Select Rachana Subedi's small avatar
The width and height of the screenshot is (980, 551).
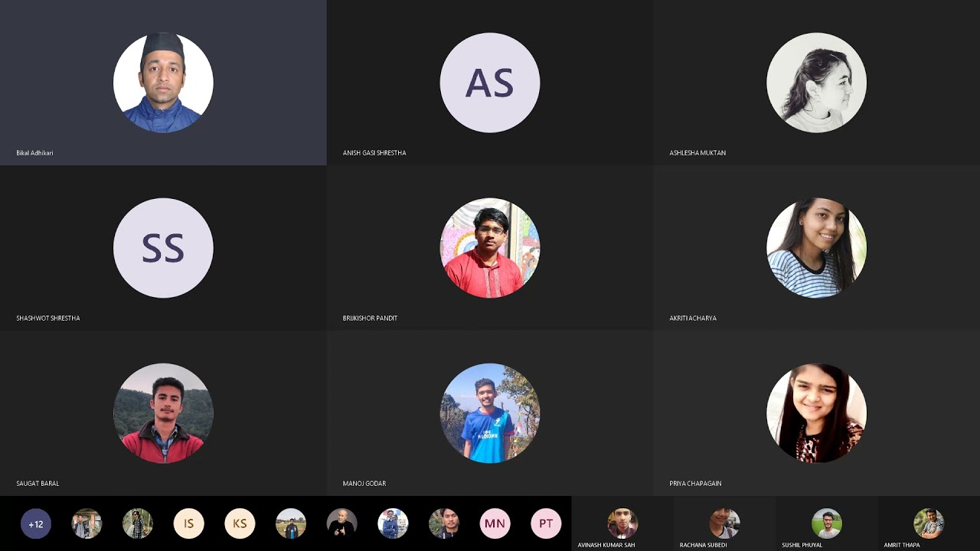click(x=724, y=523)
